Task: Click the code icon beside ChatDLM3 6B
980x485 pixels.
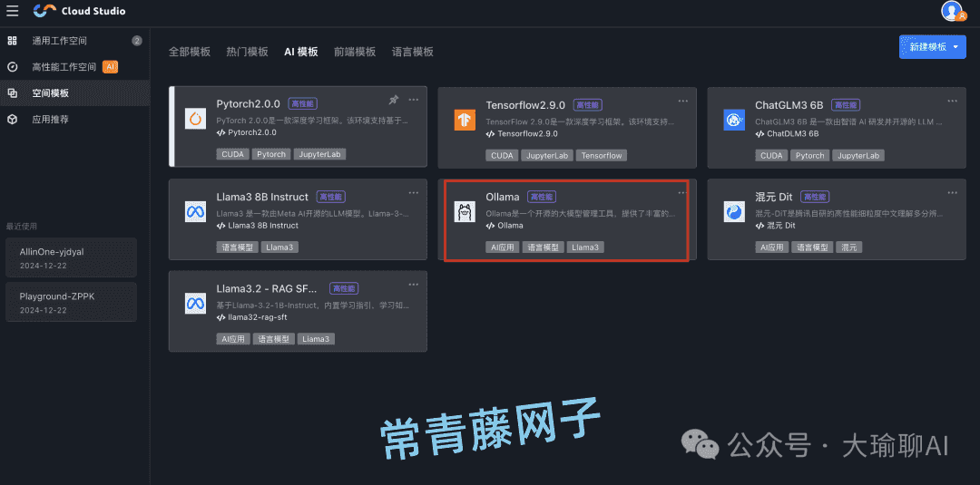Action: pos(760,133)
